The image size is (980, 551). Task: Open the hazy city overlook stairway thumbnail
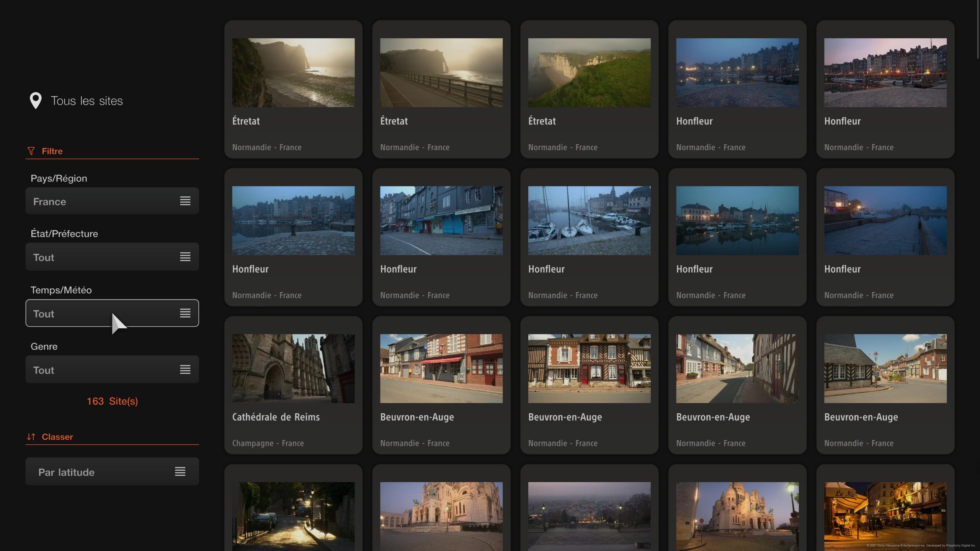tap(590, 516)
